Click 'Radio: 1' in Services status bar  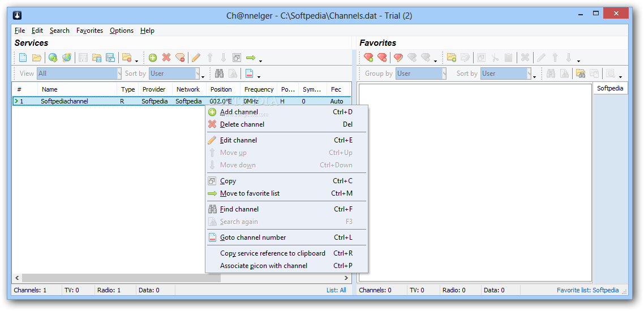[109, 290]
